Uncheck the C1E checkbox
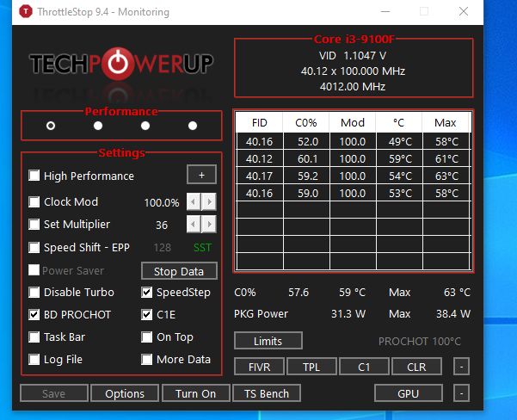This screenshot has height=420, width=517. 147,315
